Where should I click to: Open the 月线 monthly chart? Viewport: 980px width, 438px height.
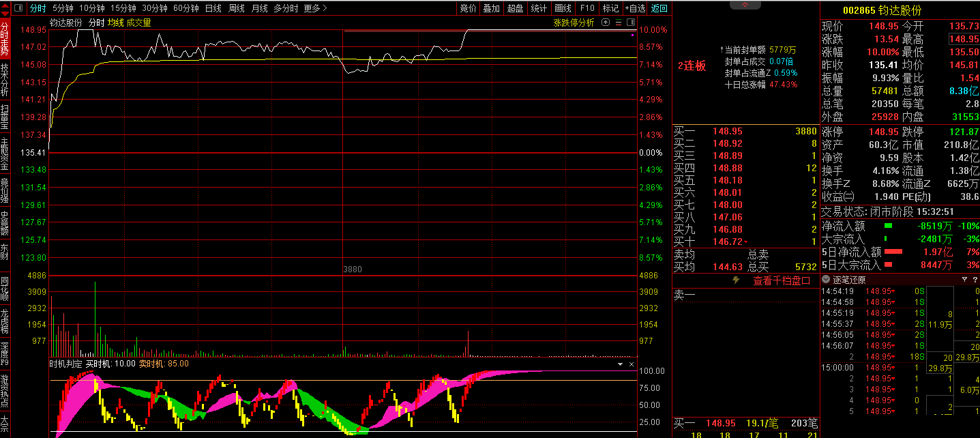pos(259,8)
